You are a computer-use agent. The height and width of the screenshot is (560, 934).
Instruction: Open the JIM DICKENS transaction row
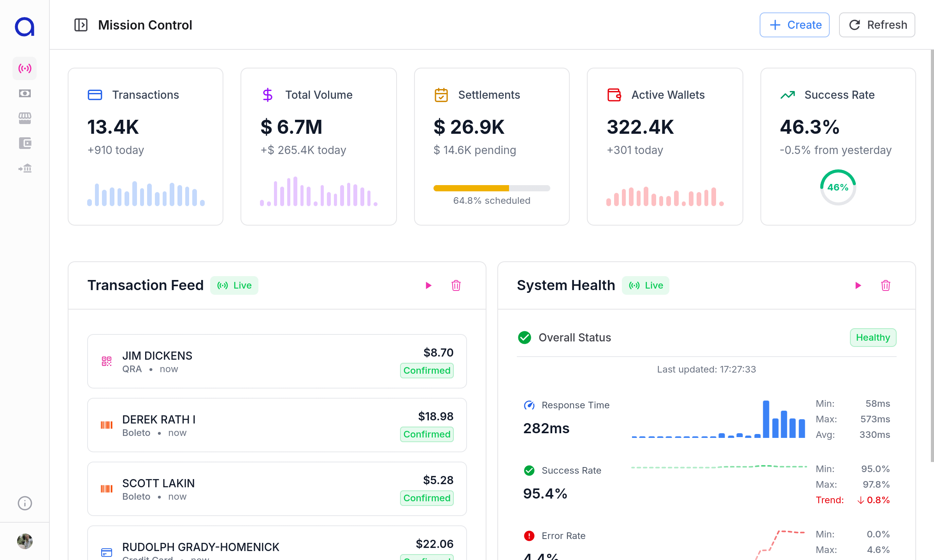(277, 361)
